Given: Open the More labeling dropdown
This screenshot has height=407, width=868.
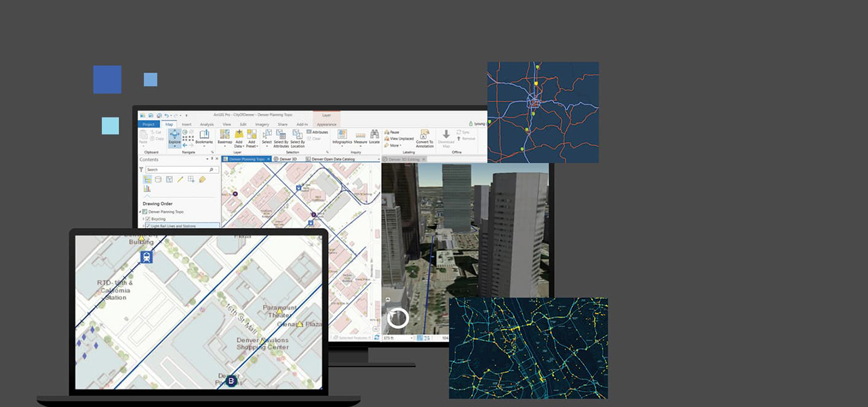Looking at the screenshot, I should (x=393, y=145).
